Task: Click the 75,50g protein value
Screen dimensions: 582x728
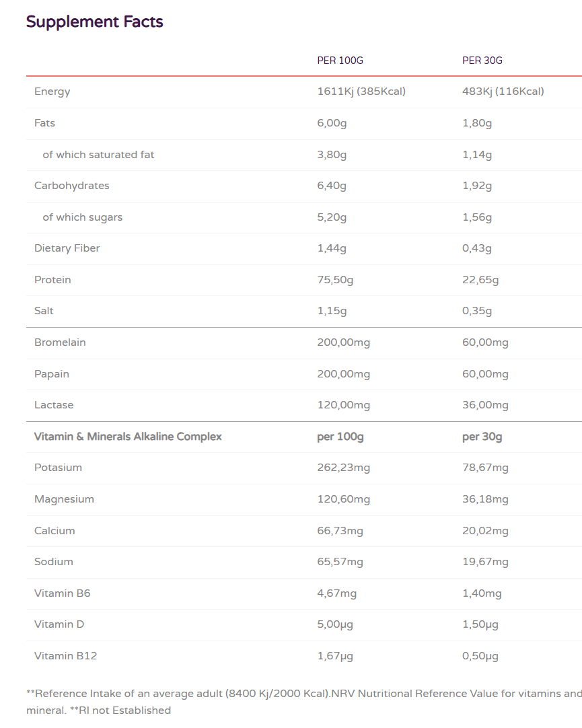Action: (335, 280)
